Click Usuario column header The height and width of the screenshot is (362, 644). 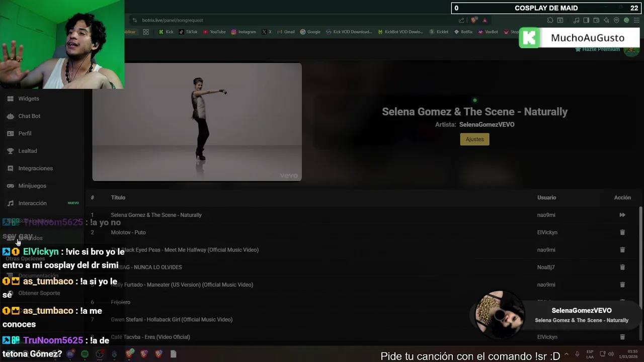(x=546, y=198)
